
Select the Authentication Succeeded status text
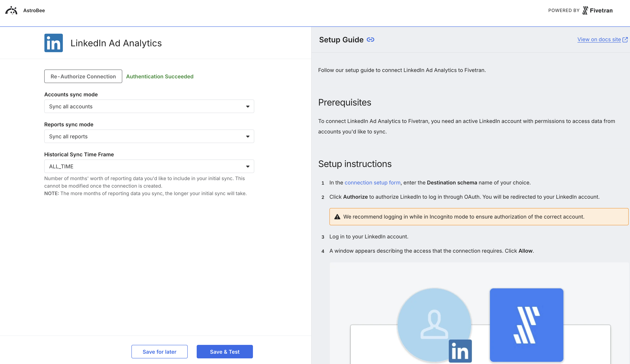coord(160,76)
